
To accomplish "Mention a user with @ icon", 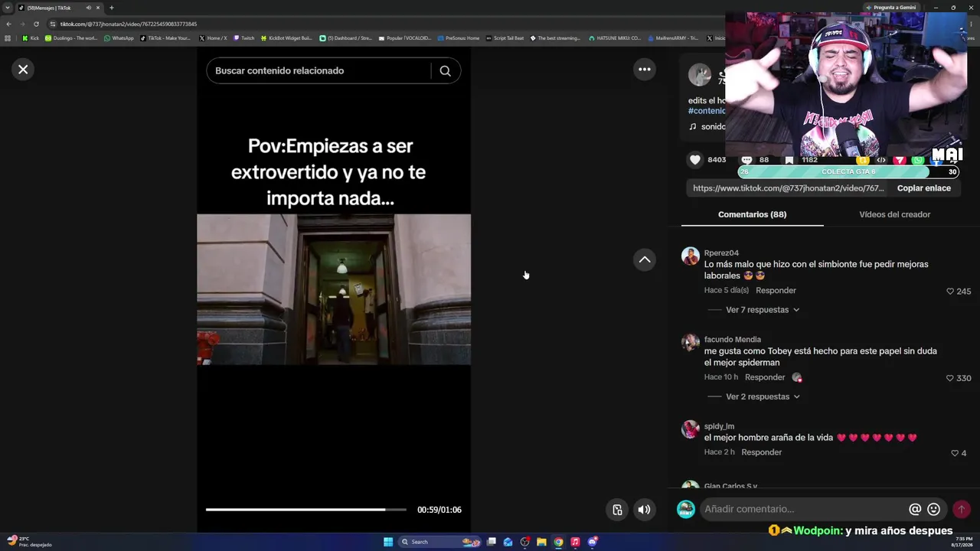I will [x=915, y=509].
